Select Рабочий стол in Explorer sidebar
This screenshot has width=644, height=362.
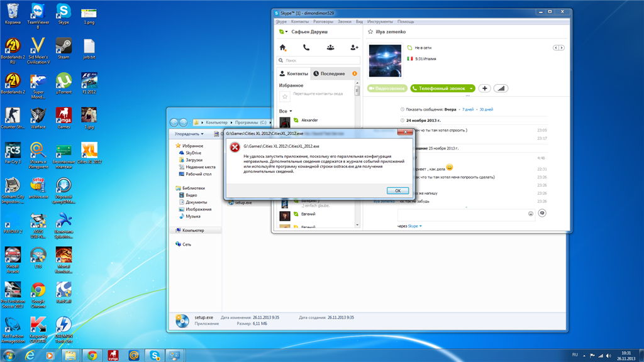[198, 174]
